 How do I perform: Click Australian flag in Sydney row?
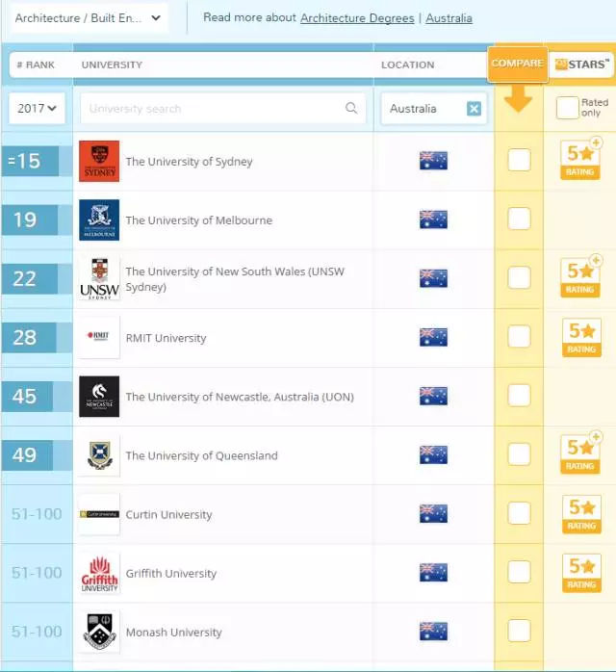click(433, 161)
